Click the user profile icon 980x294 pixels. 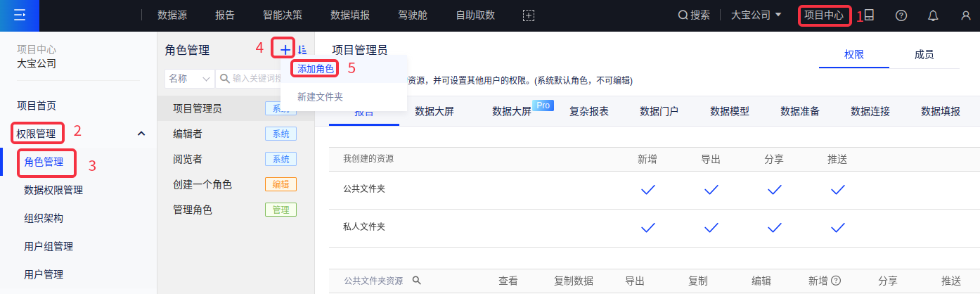(x=965, y=15)
